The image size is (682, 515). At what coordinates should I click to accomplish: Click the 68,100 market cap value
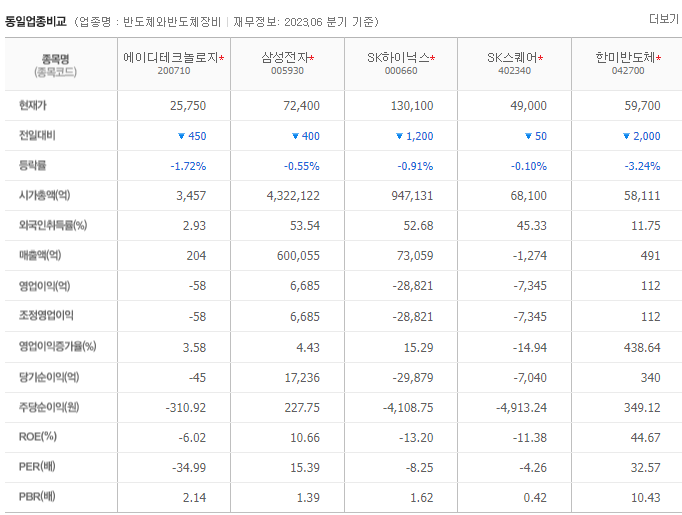pos(528,196)
